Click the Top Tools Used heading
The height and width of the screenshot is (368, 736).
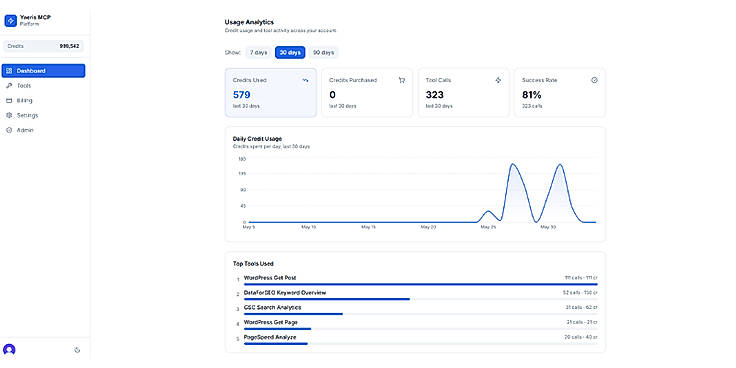[x=253, y=264]
